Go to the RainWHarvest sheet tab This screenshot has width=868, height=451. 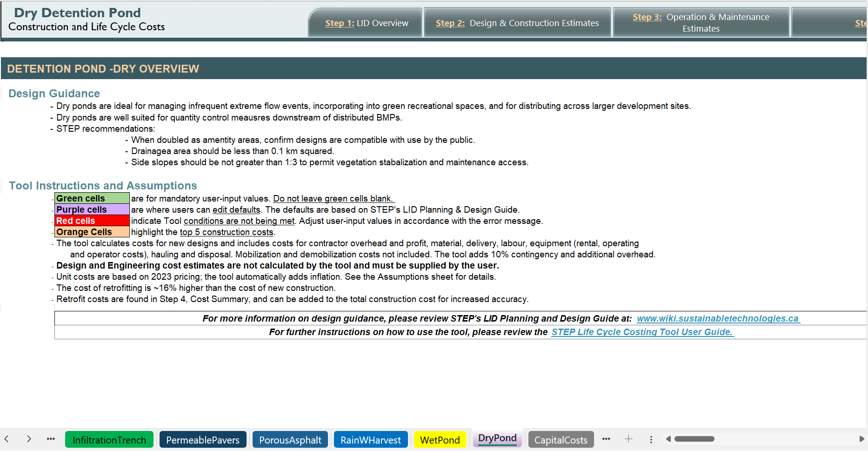point(370,440)
